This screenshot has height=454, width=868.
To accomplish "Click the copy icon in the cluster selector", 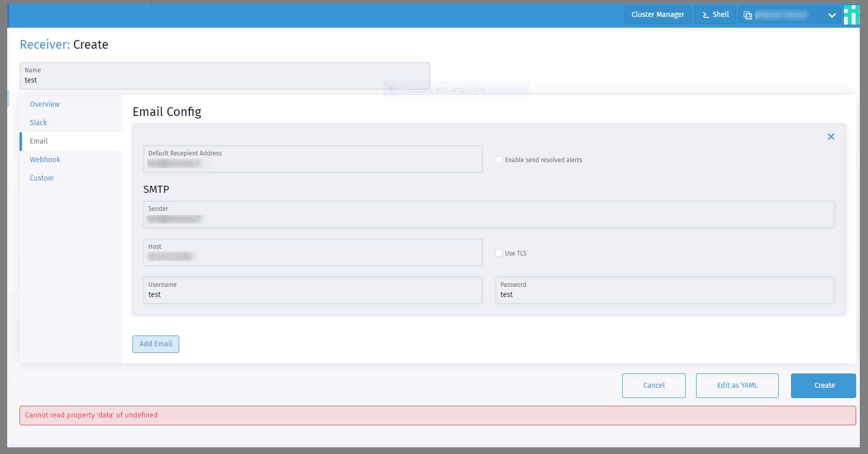I will (x=748, y=15).
